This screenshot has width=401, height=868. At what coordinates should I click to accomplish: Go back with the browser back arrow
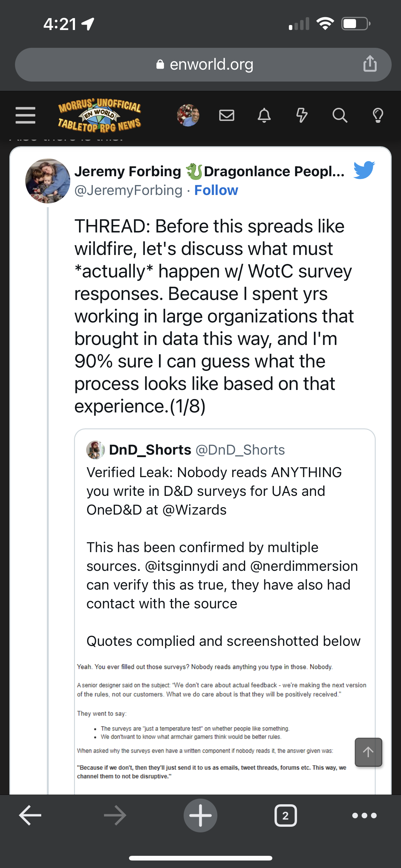click(x=30, y=816)
